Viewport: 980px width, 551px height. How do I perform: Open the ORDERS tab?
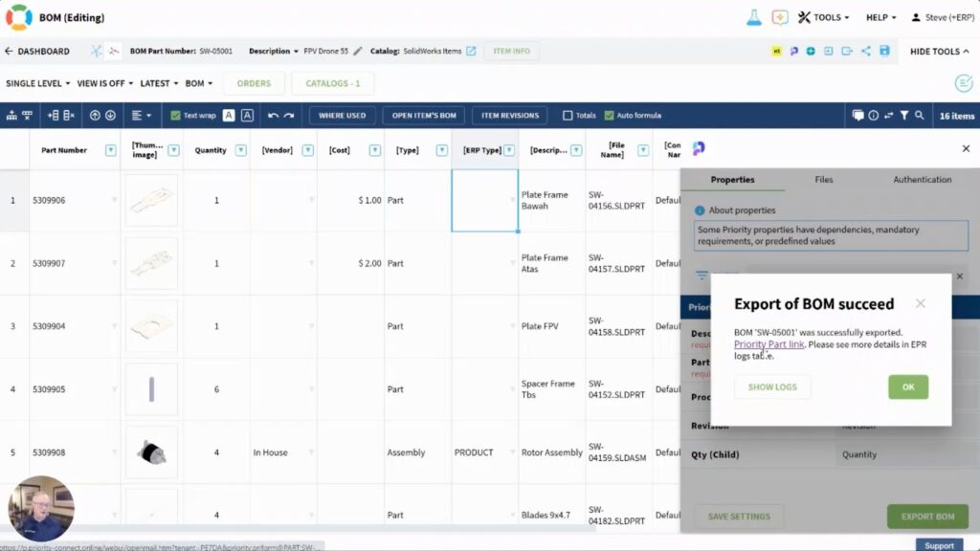[254, 83]
